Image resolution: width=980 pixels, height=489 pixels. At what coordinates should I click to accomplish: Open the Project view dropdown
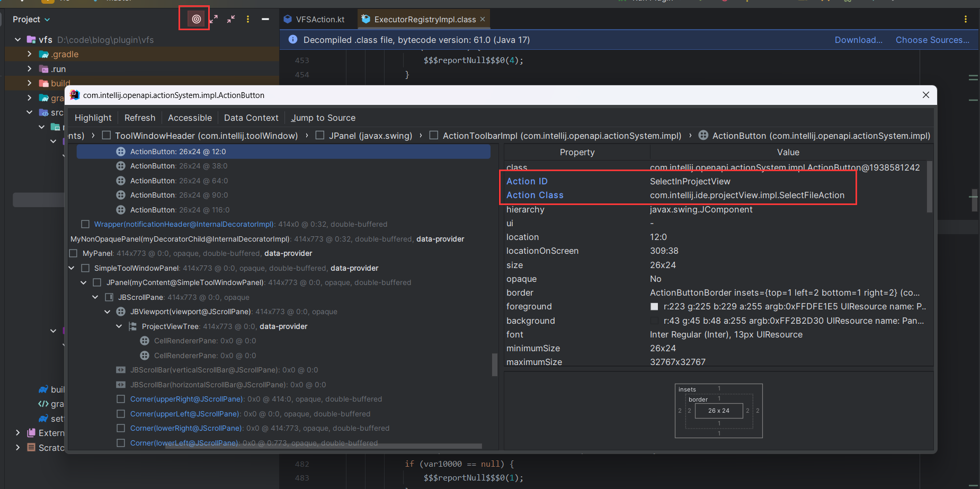[31, 19]
